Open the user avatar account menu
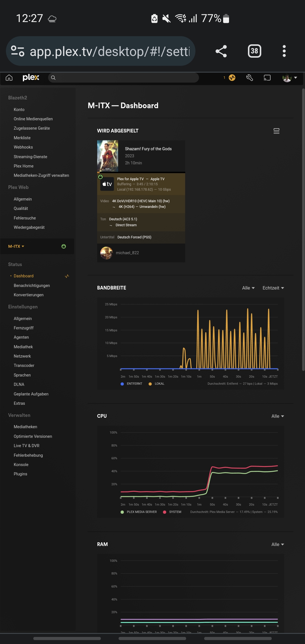The image size is (305, 644). tap(290, 78)
